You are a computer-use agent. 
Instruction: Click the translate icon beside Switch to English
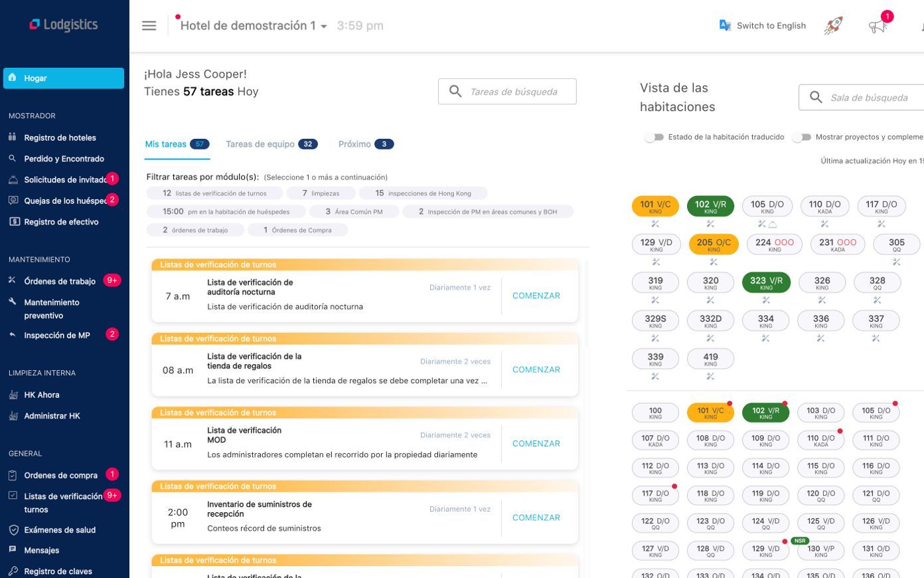pyautogui.click(x=725, y=25)
